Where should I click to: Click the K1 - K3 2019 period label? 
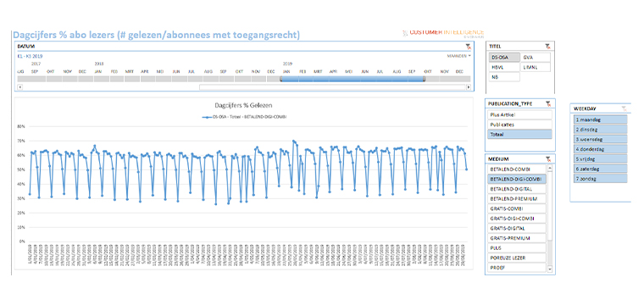(x=30, y=56)
